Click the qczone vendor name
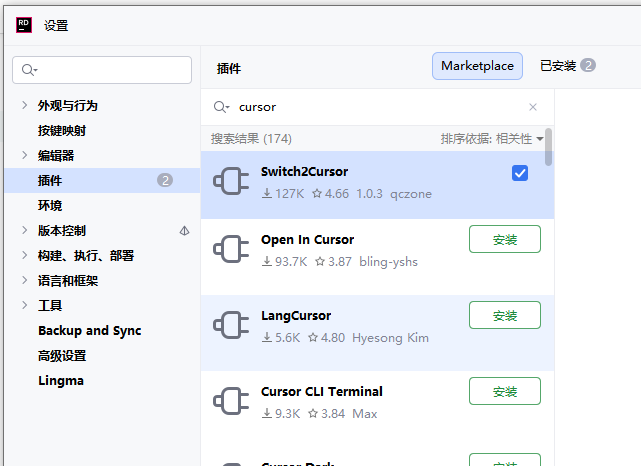This screenshot has height=466, width=641. pyautogui.click(x=411, y=194)
